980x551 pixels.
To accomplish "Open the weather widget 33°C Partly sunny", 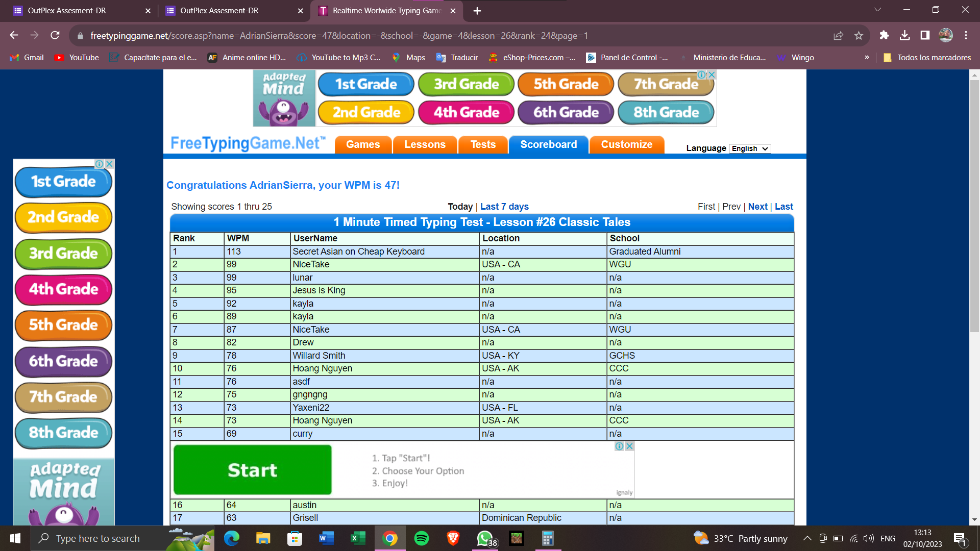I will [740, 538].
